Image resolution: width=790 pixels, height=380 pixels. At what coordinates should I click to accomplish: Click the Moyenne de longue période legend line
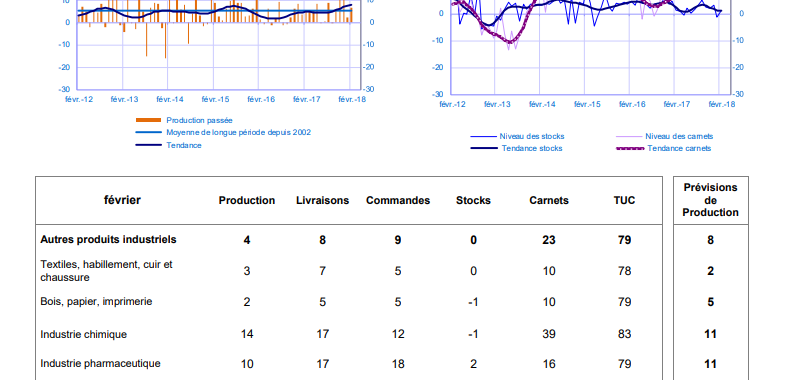148,133
